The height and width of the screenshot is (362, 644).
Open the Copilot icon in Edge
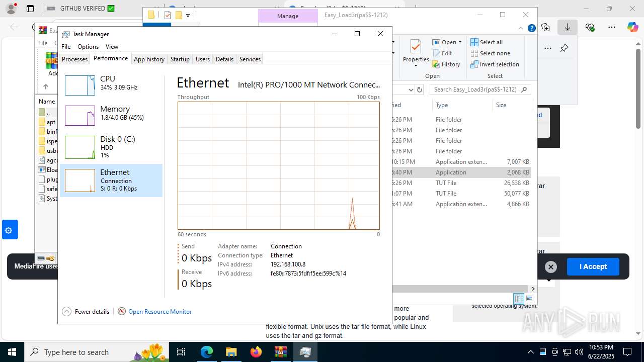[x=632, y=27]
